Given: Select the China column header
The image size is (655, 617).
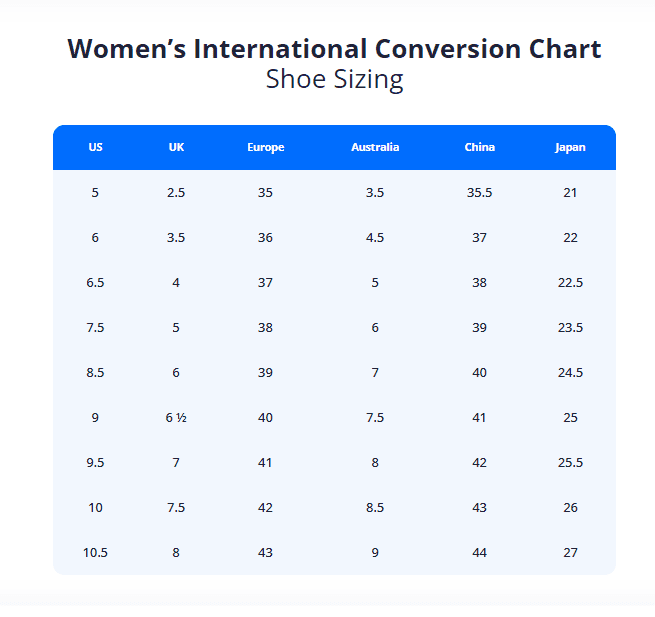Looking at the screenshot, I should click(479, 147).
